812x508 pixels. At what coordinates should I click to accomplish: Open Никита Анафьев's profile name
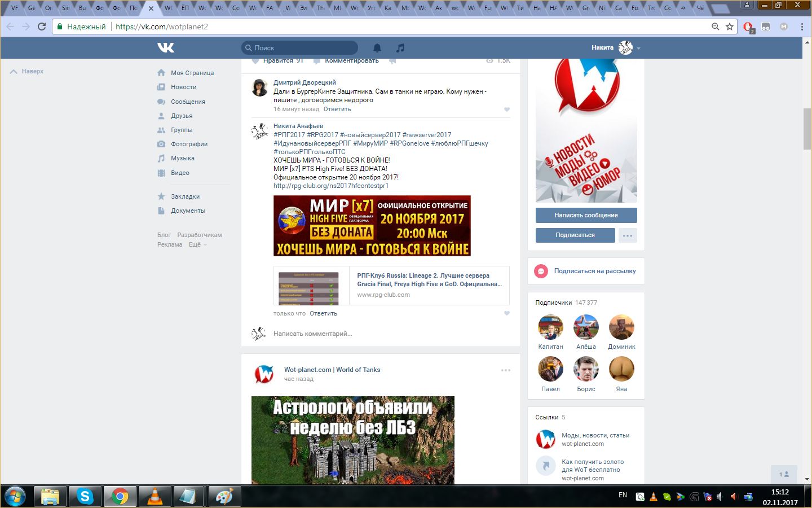298,126
